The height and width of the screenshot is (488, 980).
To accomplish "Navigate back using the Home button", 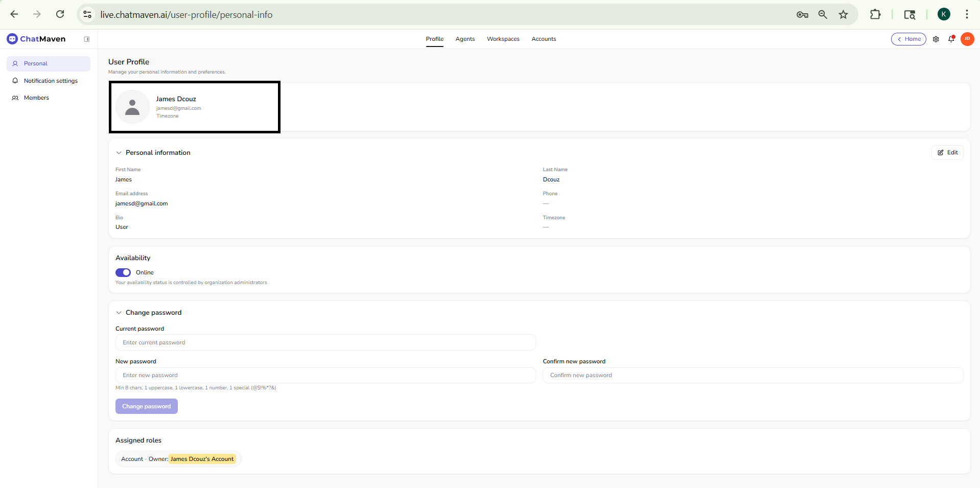I will click(x=908, y=39).
